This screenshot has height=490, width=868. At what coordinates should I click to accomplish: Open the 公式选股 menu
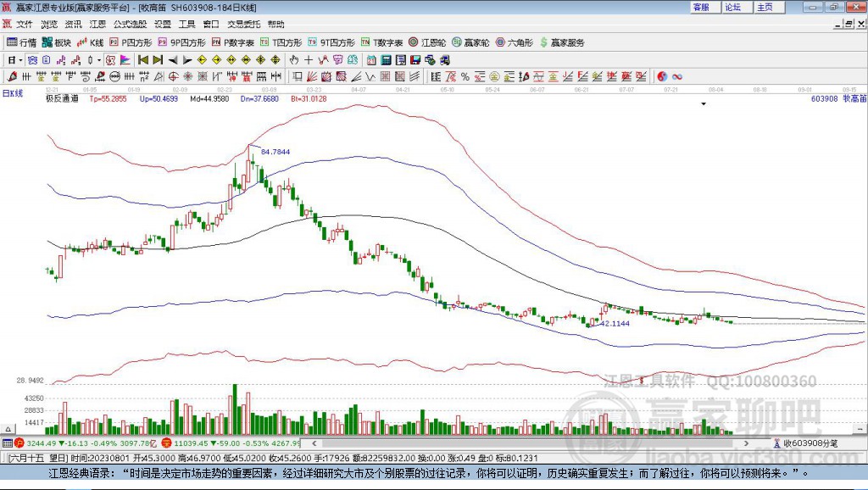130,24
